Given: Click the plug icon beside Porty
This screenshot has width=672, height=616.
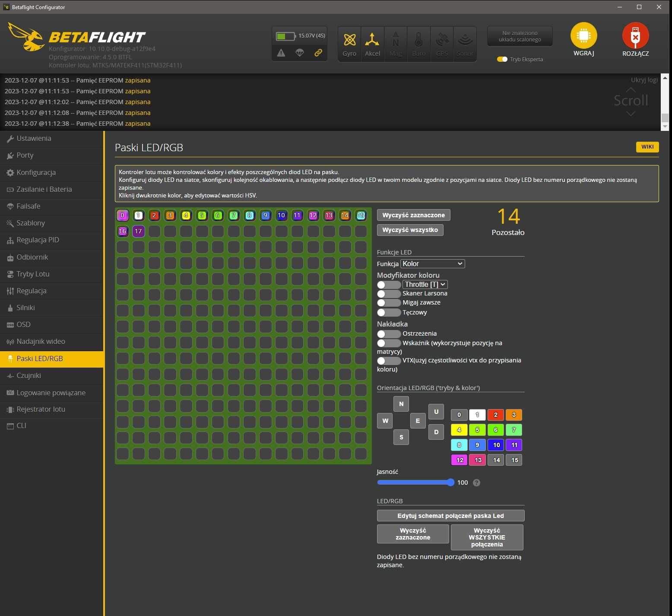Looking at the screenshot, I should tap(10, 156).
